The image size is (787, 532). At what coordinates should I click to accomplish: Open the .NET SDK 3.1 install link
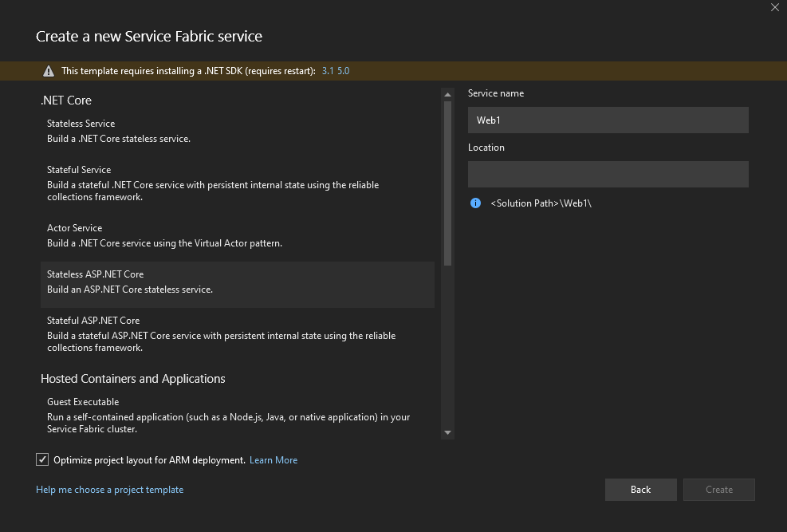pos(328,71)
